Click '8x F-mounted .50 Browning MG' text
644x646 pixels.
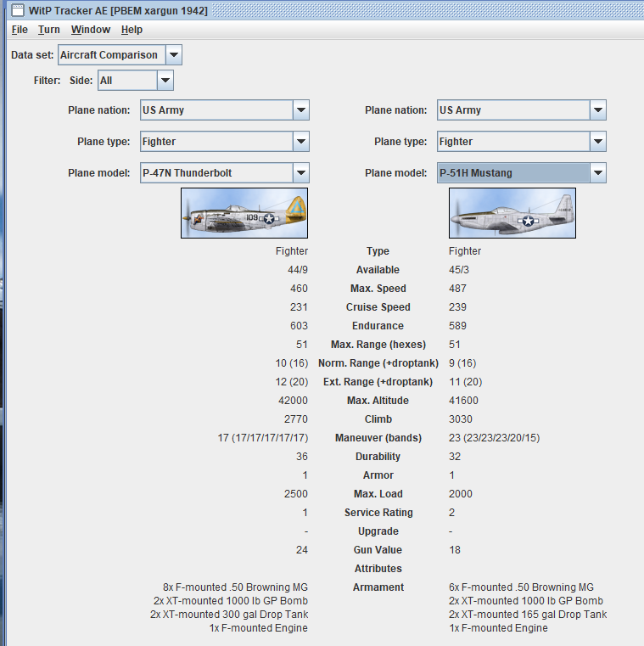coord(235,587)
